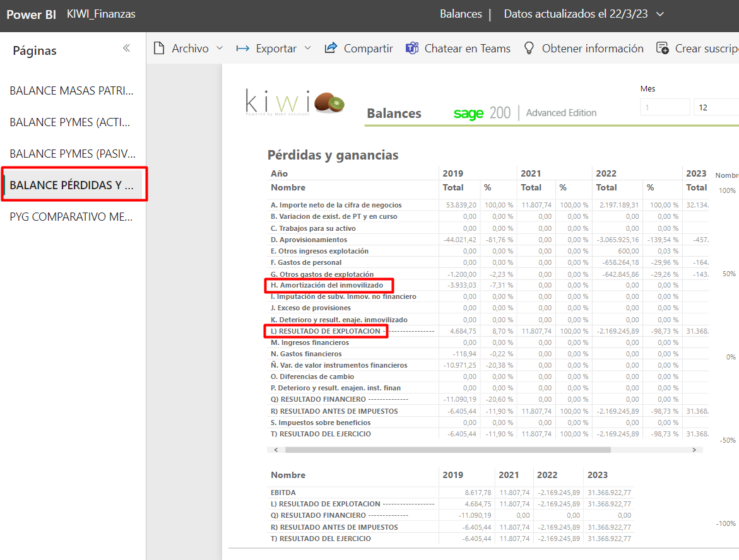
Task: Open the BALANCE PYMES (PASIV... page
Action: 73,153
